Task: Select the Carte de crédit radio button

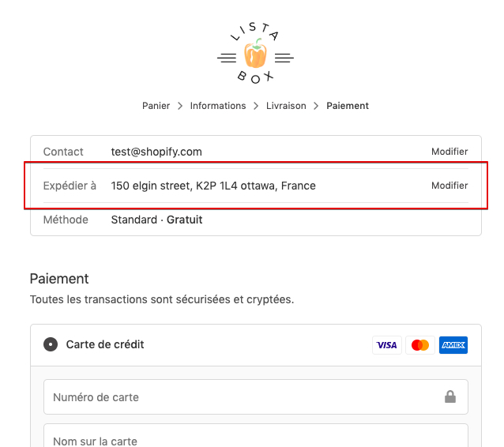Action: (51, 344)
